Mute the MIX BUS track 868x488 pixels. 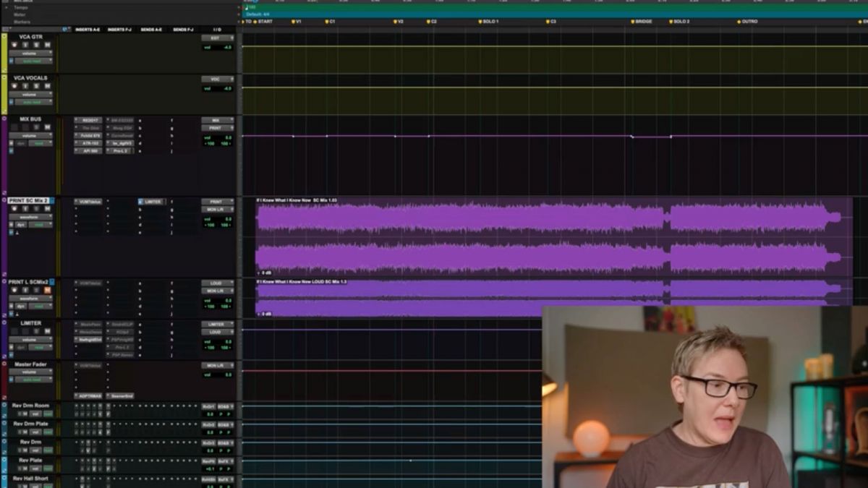[46, 127]
